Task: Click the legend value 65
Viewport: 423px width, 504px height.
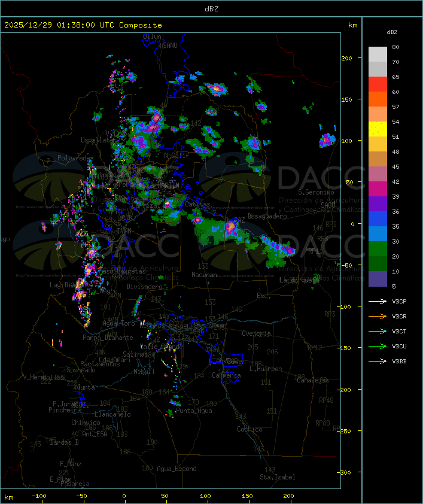Action: coord(395,77)
